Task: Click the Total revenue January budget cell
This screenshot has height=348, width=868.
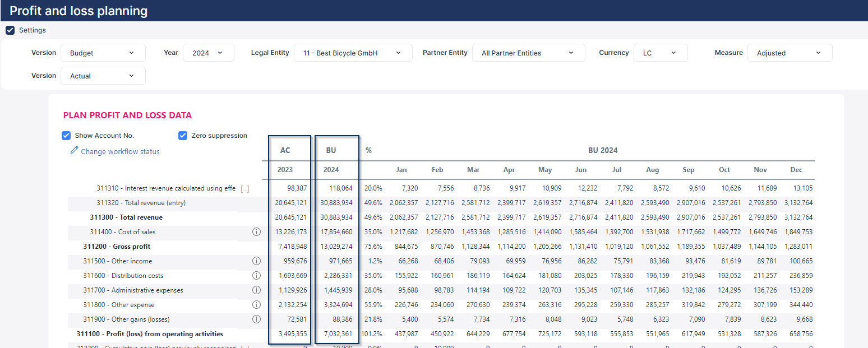Action: point(402,217)
